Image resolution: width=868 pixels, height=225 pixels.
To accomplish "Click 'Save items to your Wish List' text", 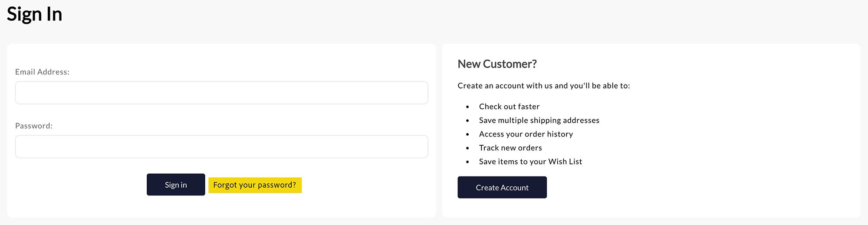I will pyautogui.click(x=530, y=162).
